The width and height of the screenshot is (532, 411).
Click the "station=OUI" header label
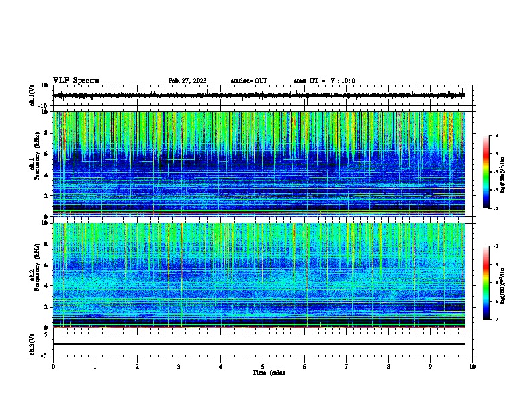click(x=249, y=81)
